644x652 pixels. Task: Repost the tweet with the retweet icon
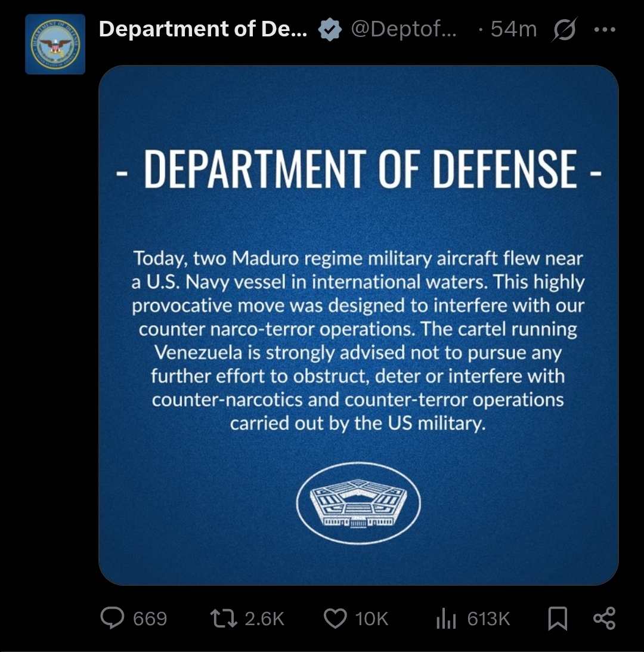[225, 619]
